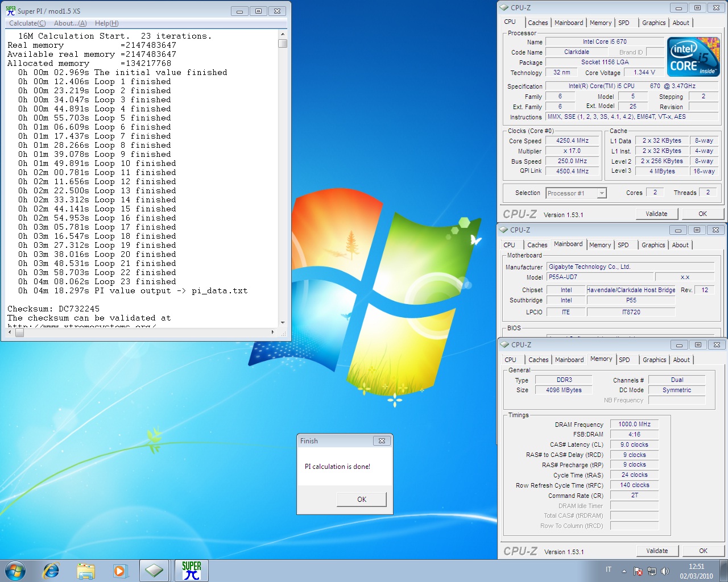Image resolution: width=728 pixels, height=582 pixels.
Task: Click the 'Loop 23 finished' line
Action: coord(97,281)
